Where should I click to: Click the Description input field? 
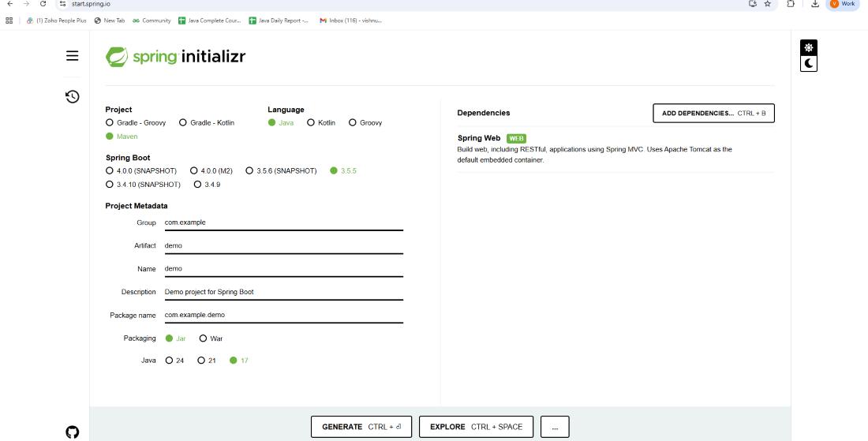click(283, 292)
